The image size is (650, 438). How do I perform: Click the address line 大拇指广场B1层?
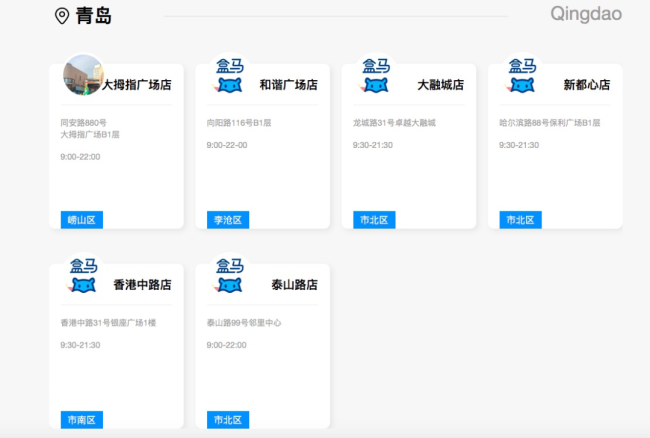tap(90, 134)
